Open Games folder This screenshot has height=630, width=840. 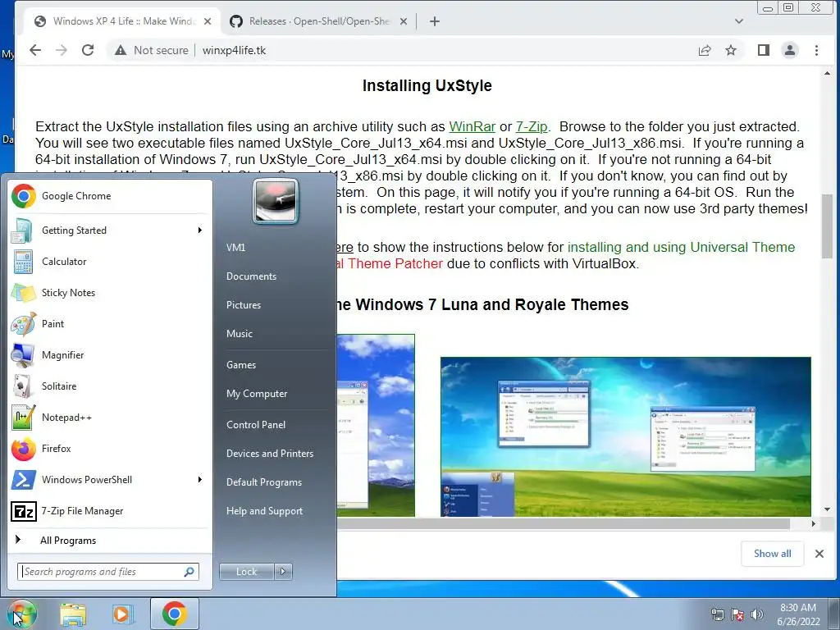tap(241, 365)
